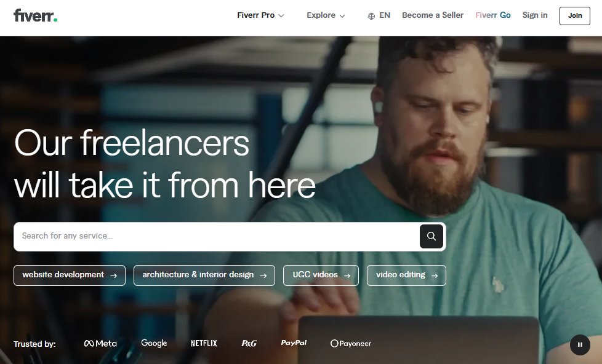Focus the Search for any service field
This screenshot has height=364, width=602.
217,236
